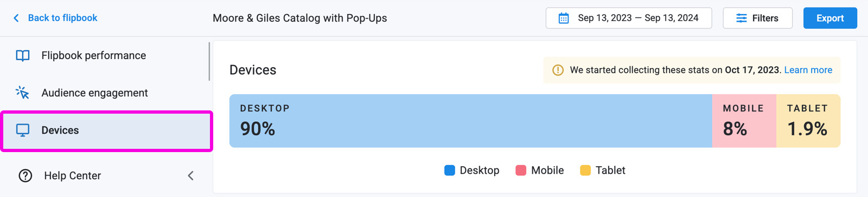868x197 pixels.
Task: Click the back arrow beside Back to flipbook
Action: point(16,18)
